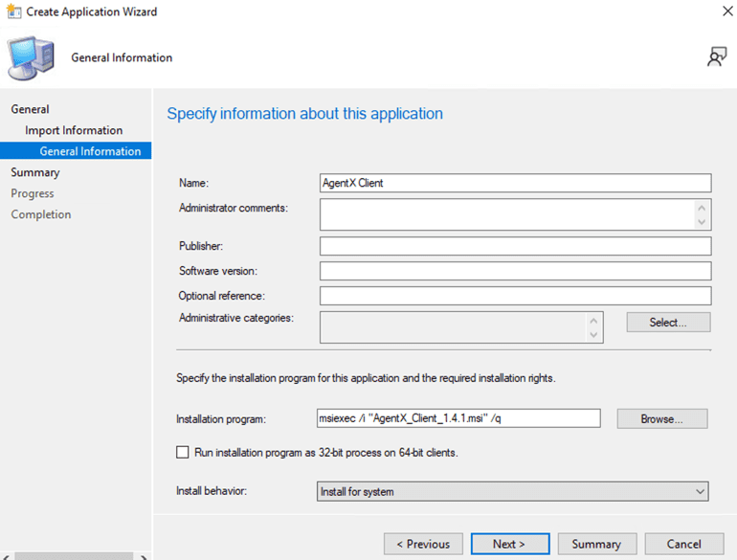Proceed with the Next button
This screenshot has width=737, height=560.
(x=510, y=544)
